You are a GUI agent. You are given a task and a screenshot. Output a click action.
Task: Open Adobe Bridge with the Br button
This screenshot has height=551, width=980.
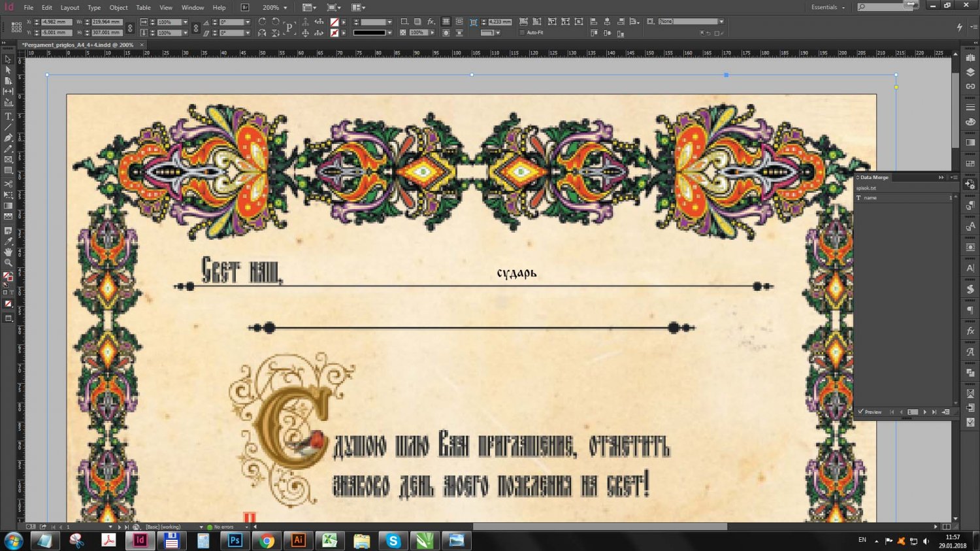(x=245, y=7)
